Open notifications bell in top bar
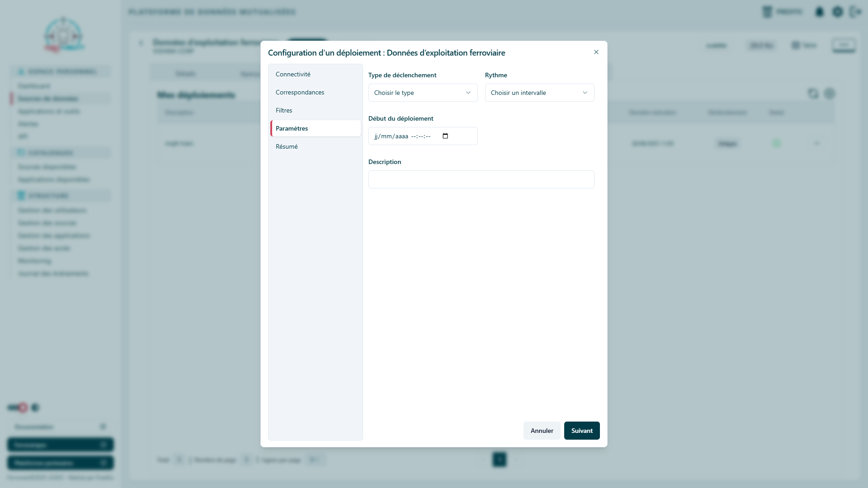Image resolution: width=868 pixels, height=488 pixels. (x=819, y=12)
